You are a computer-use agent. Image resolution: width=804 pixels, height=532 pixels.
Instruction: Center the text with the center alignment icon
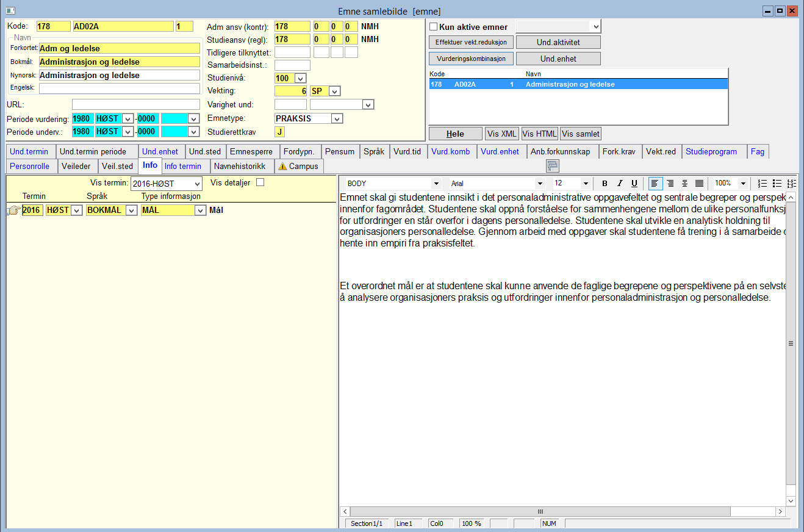pyautogui.click(x=684, y=184)
